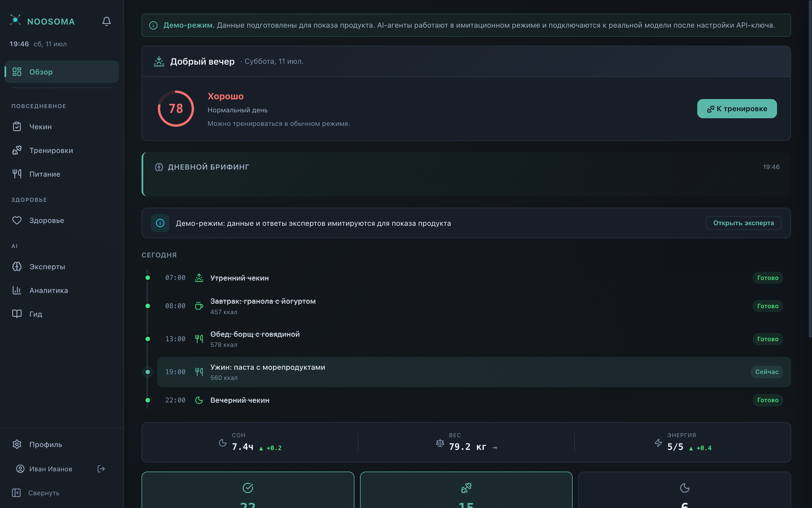The image size is (812, 508).
Task: Click the Профиль gear icon
Action: (x=17, y=444)
